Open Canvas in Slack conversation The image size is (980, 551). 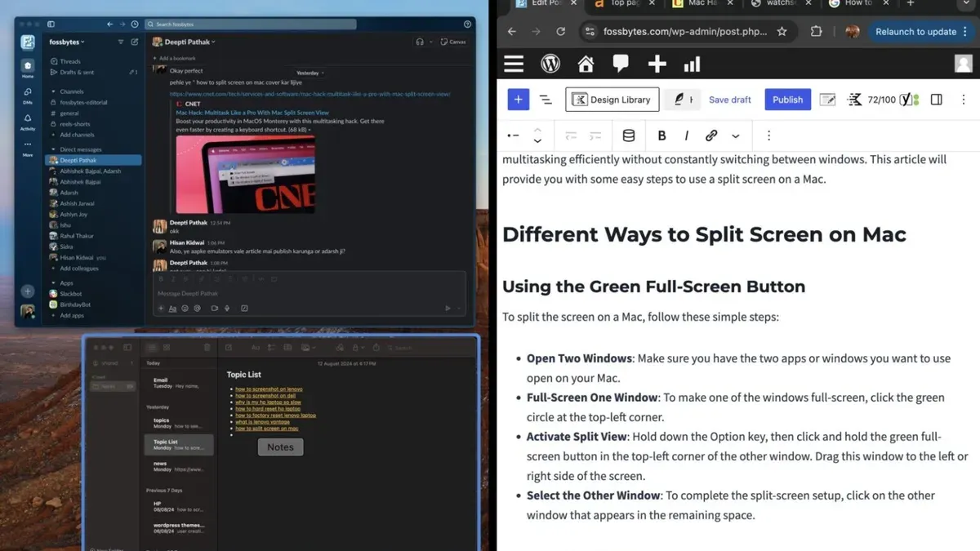click(x=454, y=42)
